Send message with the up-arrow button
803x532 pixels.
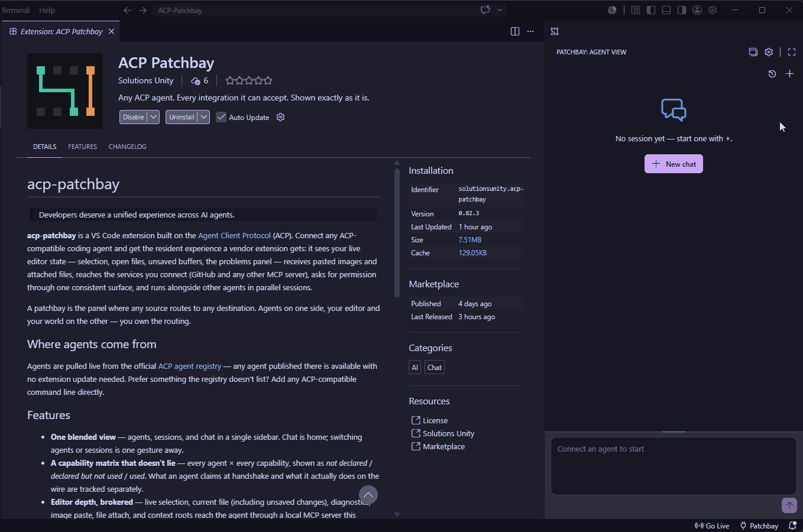pyautogui.click(x=789, y=505)
